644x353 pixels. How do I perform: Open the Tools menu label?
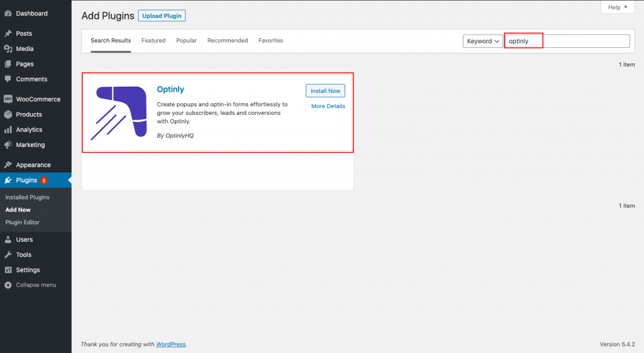click(23, 254)
